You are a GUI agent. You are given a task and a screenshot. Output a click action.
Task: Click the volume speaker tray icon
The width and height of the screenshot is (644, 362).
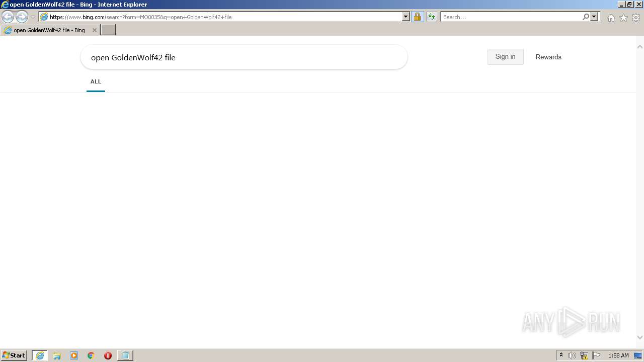pyautogui.click(x=572, y=355)
